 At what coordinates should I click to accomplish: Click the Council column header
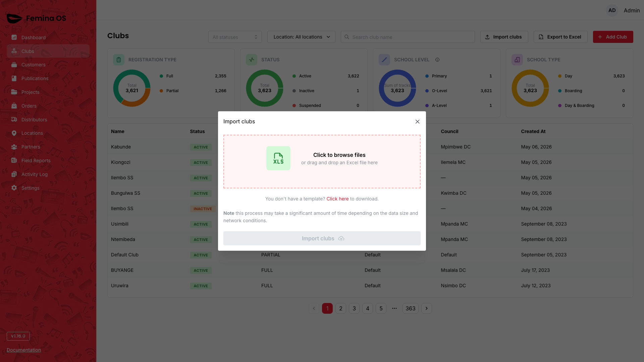click(449, 131)
